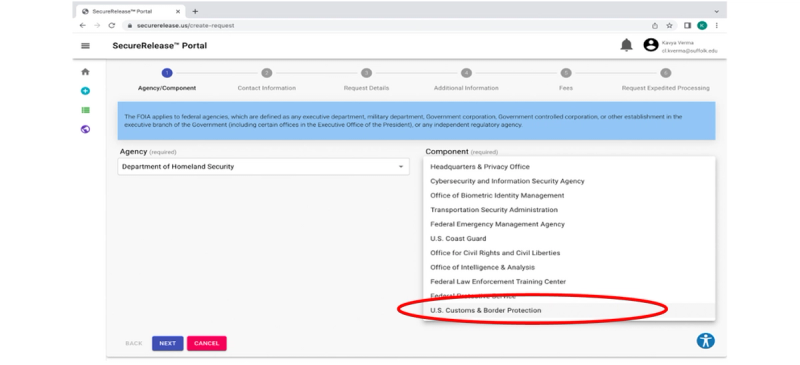Create new request via teal plus icon

point(85,91)
